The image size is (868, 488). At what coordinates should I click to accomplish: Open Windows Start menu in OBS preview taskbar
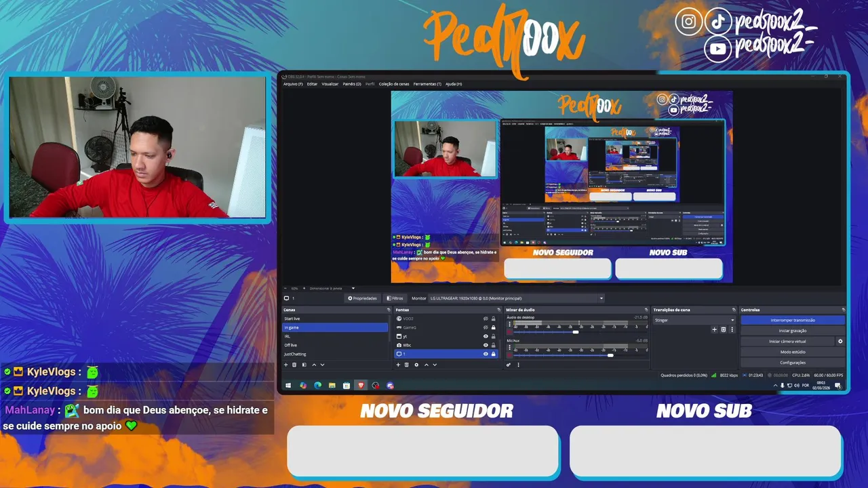click(288, 385)
